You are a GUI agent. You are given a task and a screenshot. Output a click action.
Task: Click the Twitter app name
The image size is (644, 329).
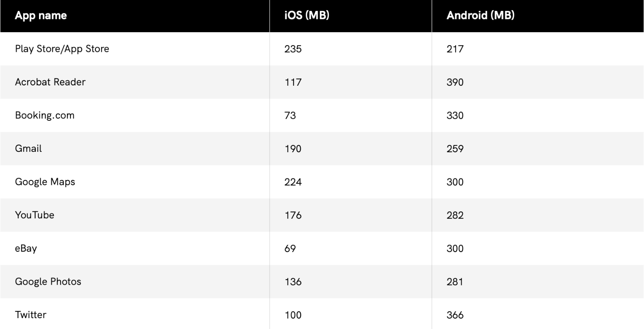coord(31,315)
